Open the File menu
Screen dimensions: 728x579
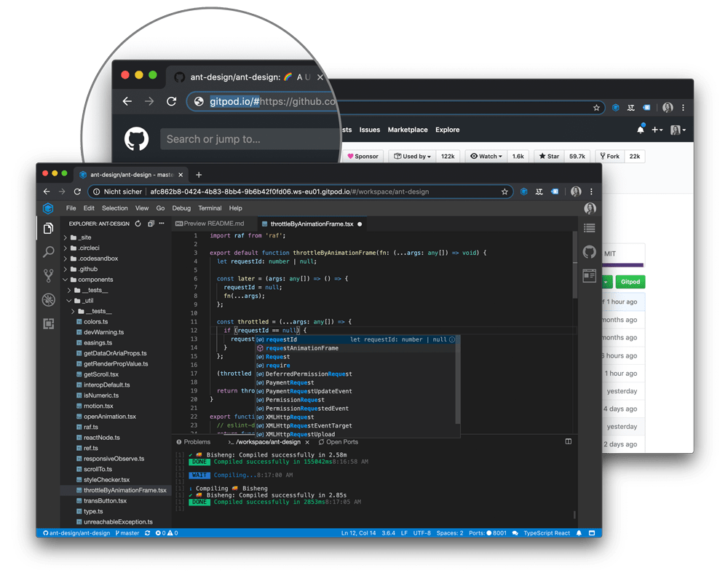(71, 208)
